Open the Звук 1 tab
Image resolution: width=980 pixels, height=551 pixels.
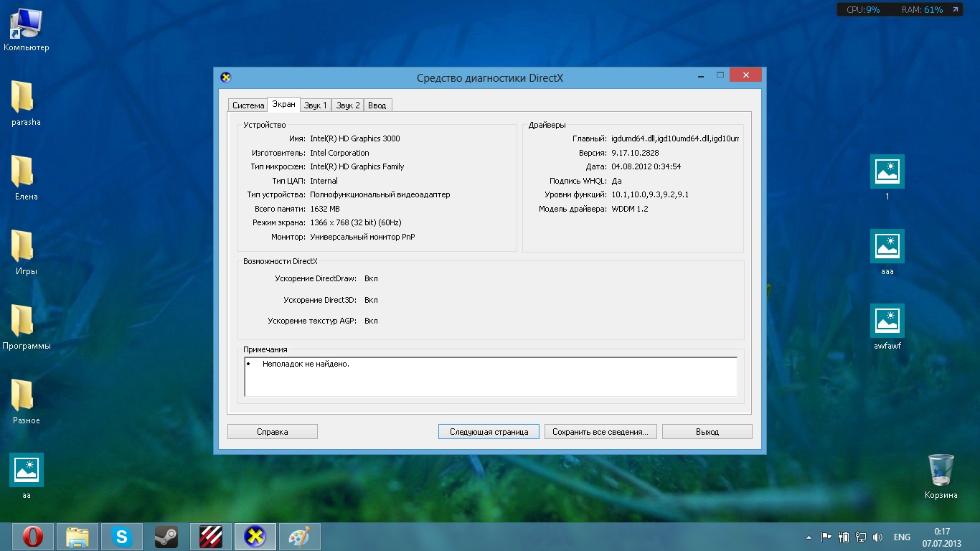pos(316,105)
